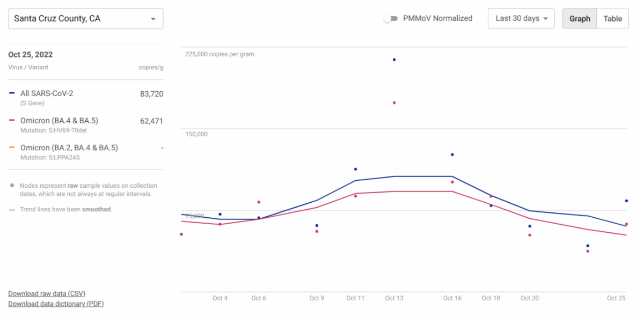Click the pink data point on Oct 13
This screenshot has height=324, width=644.
(x=394, y=102)
